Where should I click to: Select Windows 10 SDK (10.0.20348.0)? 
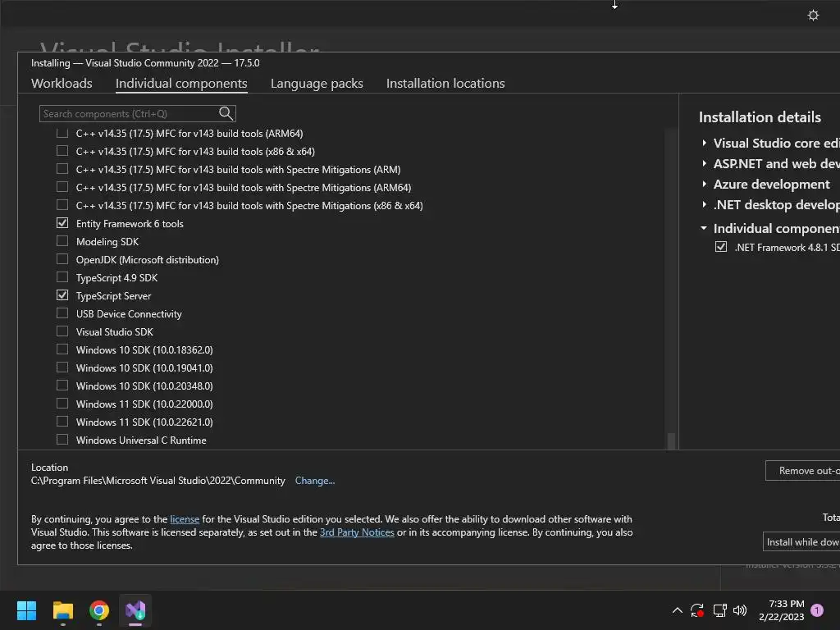pyautogui.click(x=62, y=386)
